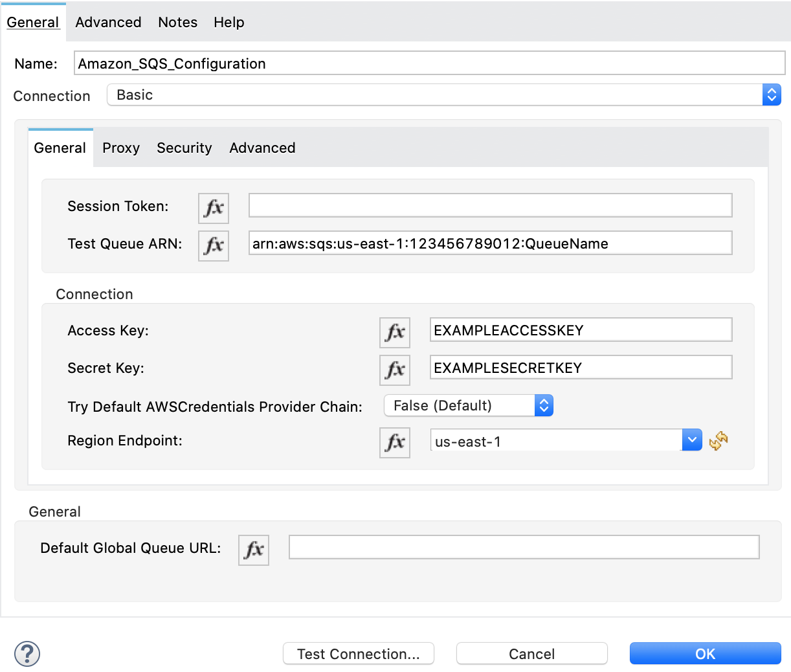The width and height of the screenshot is (791, 672).
Task: Click the fx button beside Session Token
Action: point(214,208)
